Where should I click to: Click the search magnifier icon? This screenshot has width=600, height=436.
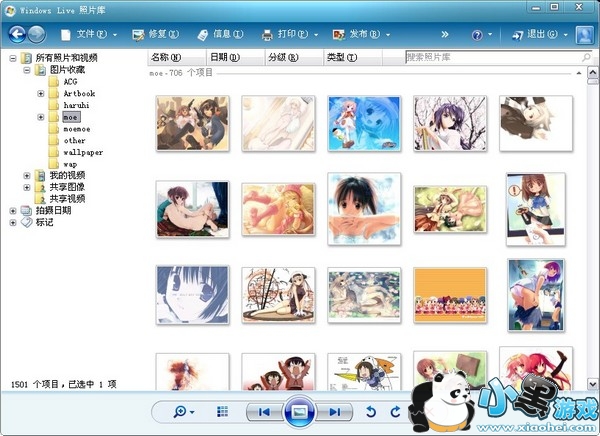(586, 57)
